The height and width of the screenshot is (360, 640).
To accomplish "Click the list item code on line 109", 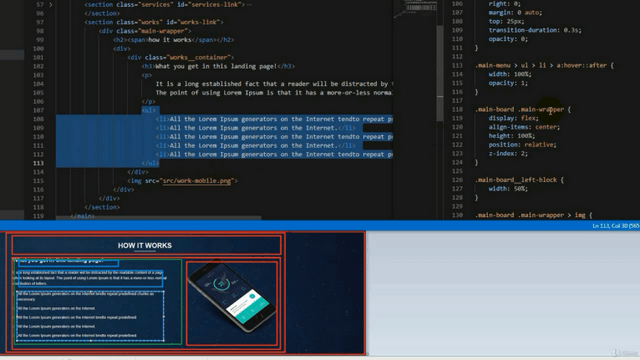I will 256,128.
